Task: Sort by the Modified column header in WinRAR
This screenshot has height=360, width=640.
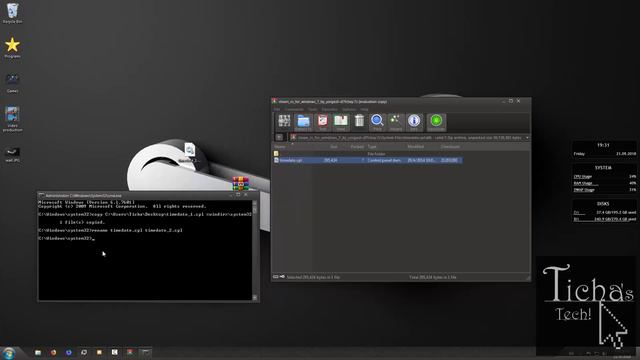Action: (416, 147)
